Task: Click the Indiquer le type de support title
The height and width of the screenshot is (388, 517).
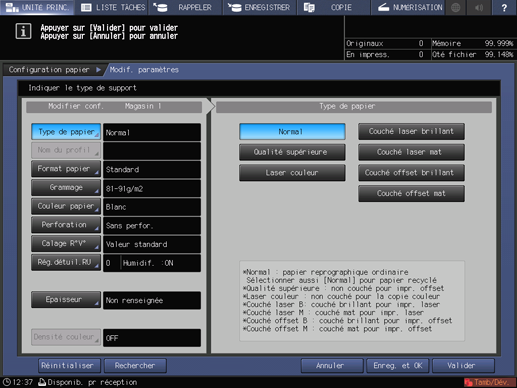Action: coord(82,88)
